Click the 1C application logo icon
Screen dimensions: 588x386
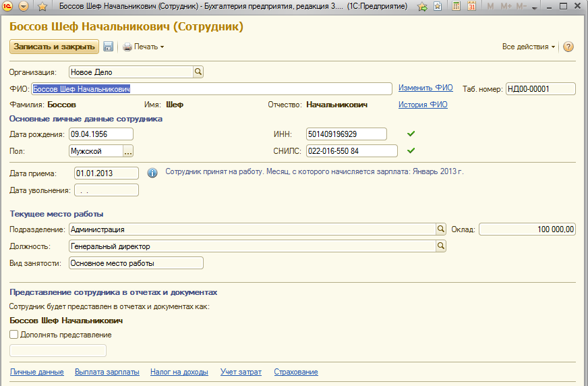coord(7,6)
